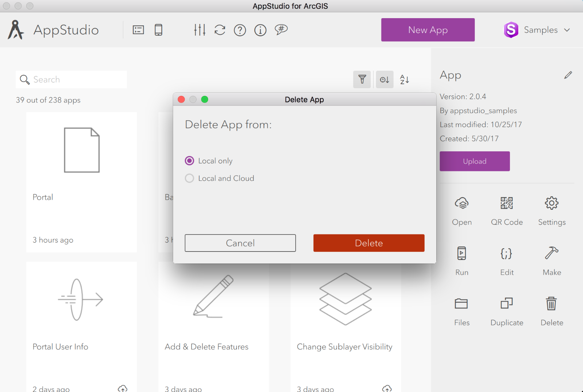Click the Edit code braces icon
The width and height of the screenshot is (583, 392).
tap(507, 253)
